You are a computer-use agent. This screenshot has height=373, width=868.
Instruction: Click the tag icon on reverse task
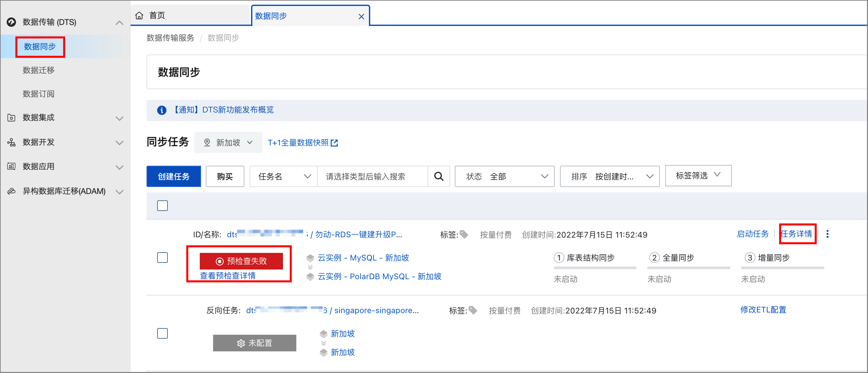coord(473,310)
